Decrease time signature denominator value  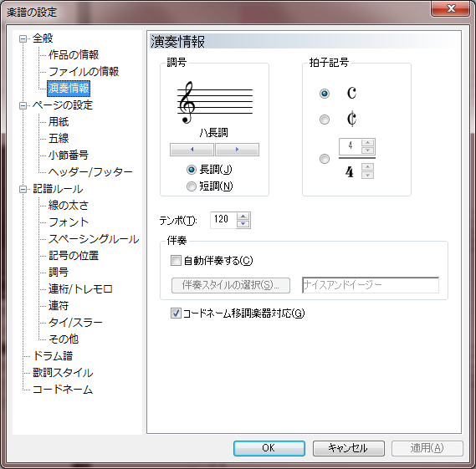(368, 176)
